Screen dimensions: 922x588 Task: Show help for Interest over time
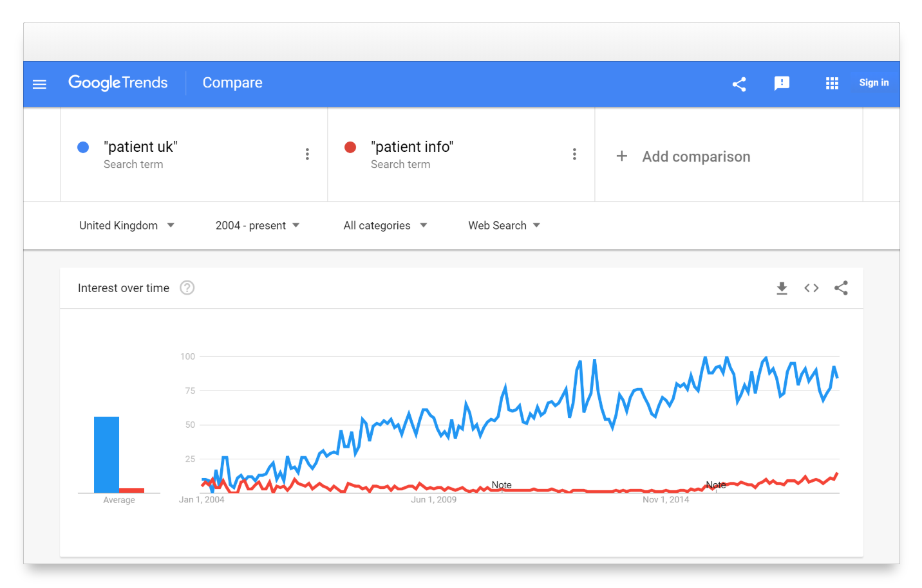tap(187, 288)
